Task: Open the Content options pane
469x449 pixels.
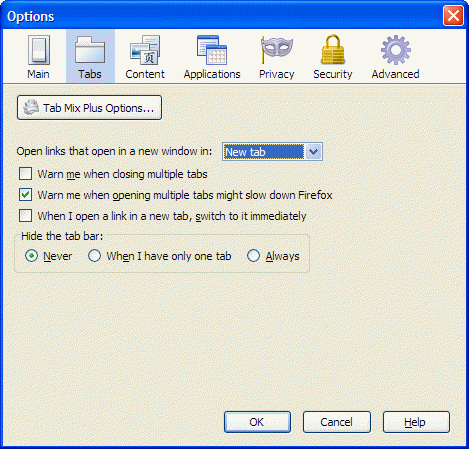Action: coord(145,57)
